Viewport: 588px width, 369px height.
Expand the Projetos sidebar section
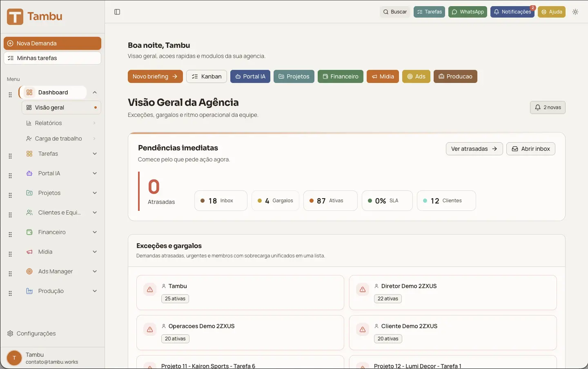95,193
